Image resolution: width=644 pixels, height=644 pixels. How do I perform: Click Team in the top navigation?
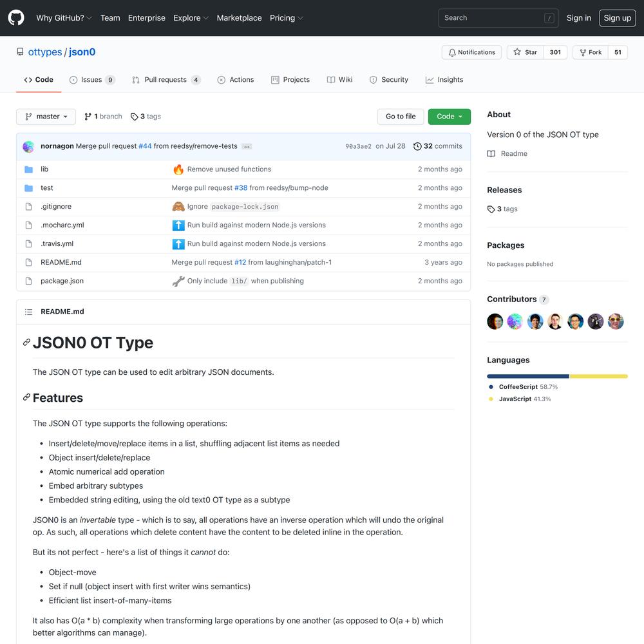[110, 17]
